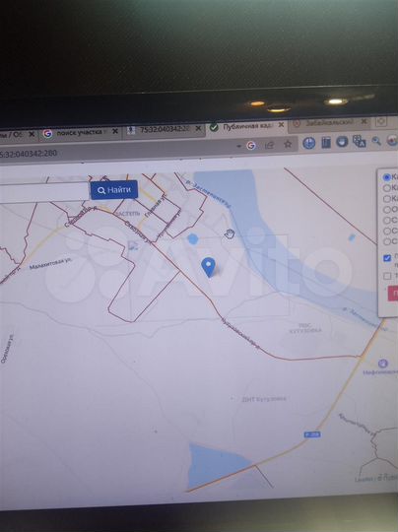Click the magnifier extension icon in toolbar
The height and width of the screenshot is (532, 398).
(376, 141)
